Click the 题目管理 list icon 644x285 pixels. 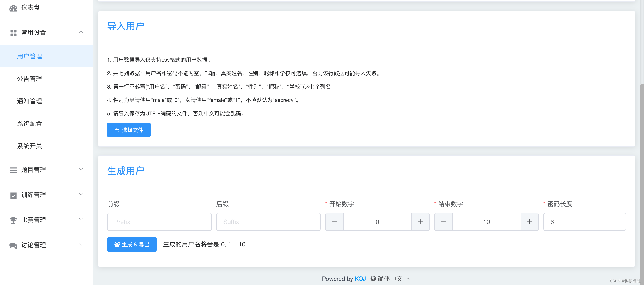[x=13, y=170]
